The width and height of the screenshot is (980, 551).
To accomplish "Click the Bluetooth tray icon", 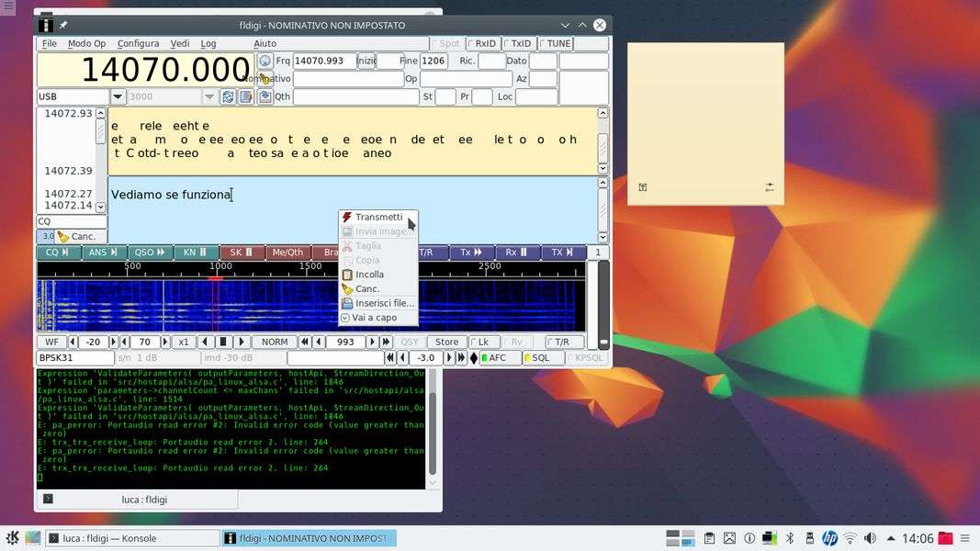I will [x=789, y=538].
